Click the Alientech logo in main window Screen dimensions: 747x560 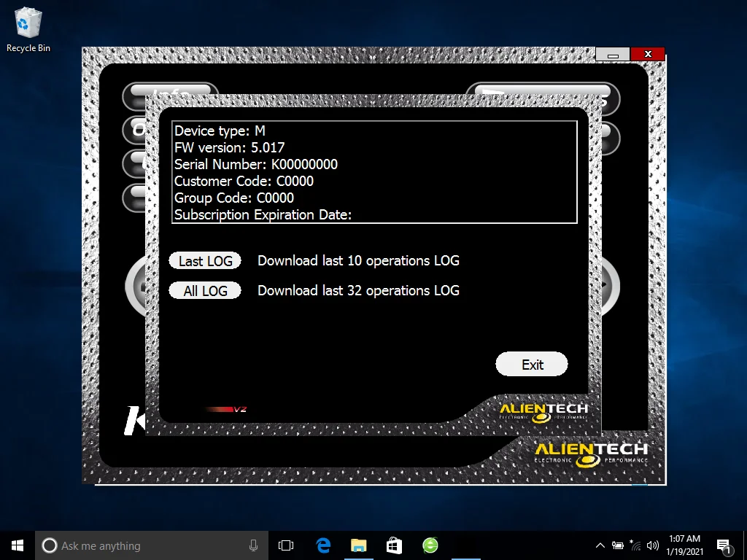click(x=591, y=455)
